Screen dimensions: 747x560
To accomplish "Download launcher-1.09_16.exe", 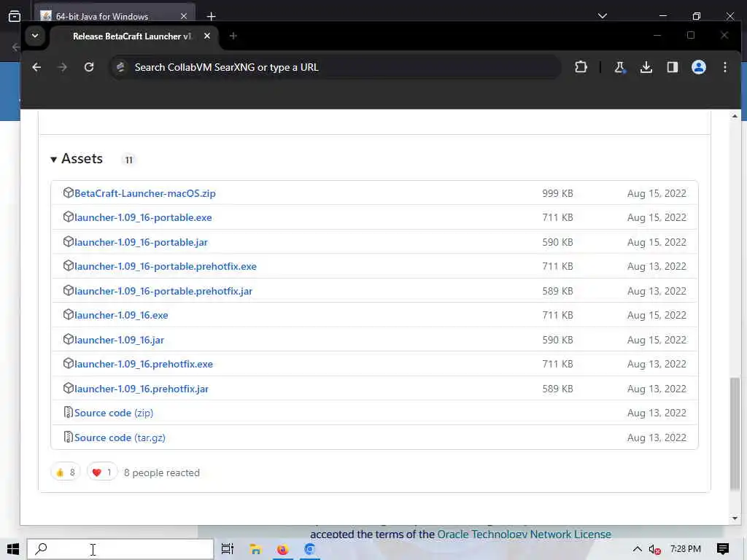I will pyautogui.click(x=121, y=315).
